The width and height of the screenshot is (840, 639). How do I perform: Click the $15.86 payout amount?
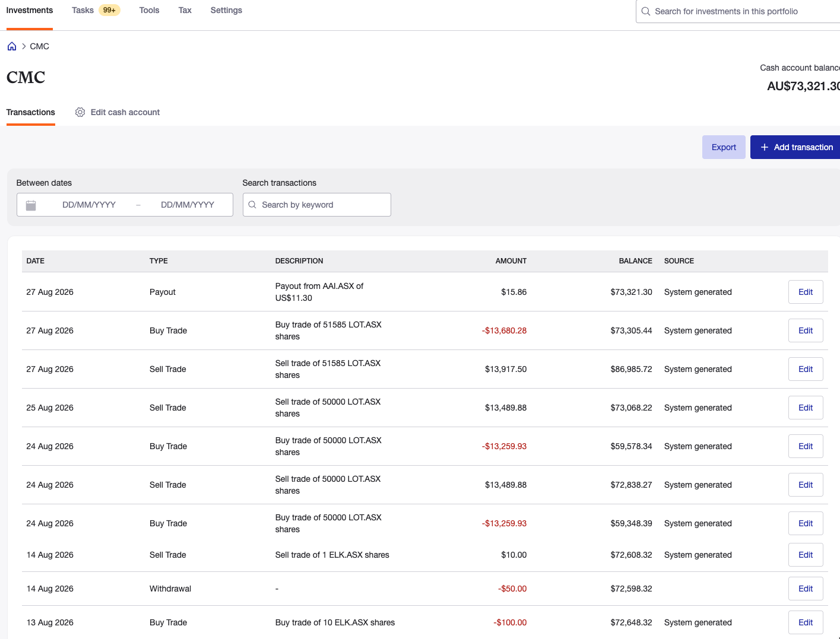(514, 292)
